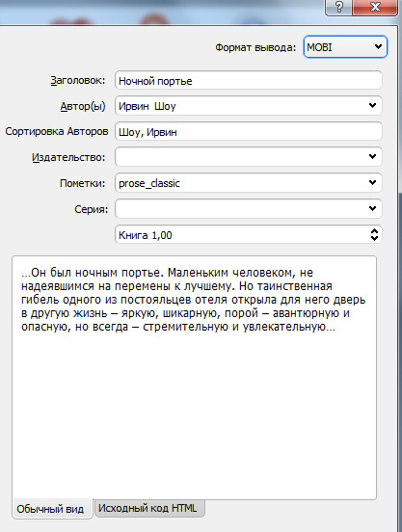Switch to the Обычный вид tab

click(x=50, y=509)
